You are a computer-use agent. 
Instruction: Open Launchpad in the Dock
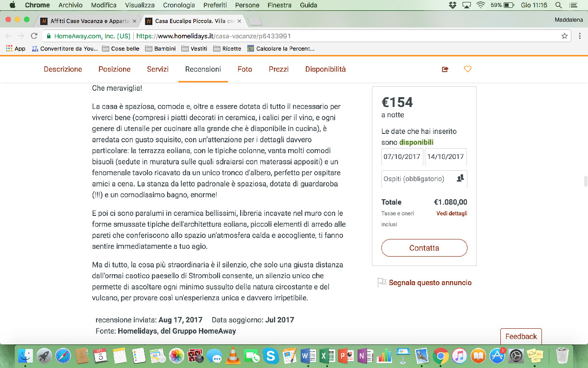pos(44,355)
